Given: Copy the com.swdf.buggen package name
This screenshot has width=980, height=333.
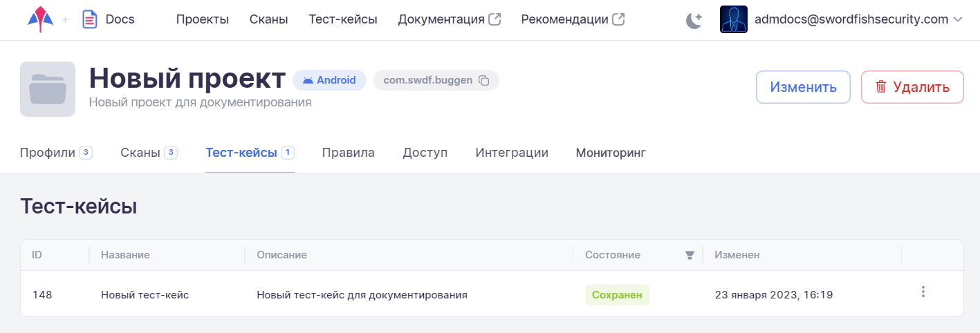Looking at the screenshot, I should [484, 81].
